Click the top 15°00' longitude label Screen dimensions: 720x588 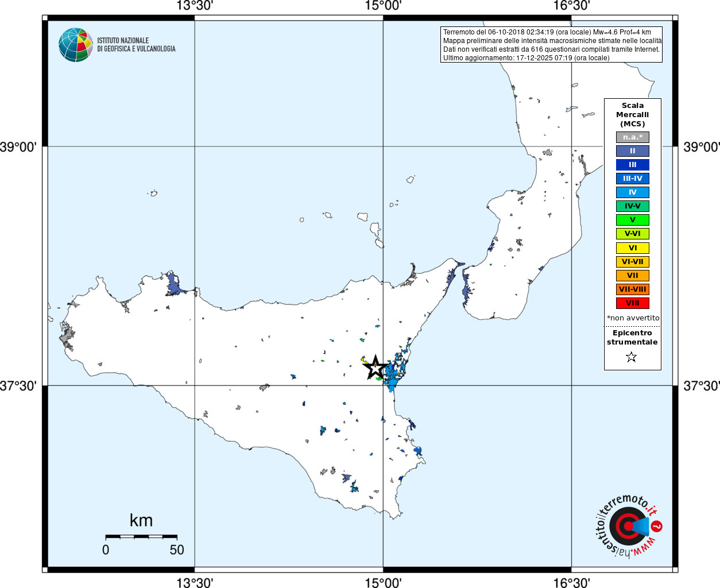(383, 6)
